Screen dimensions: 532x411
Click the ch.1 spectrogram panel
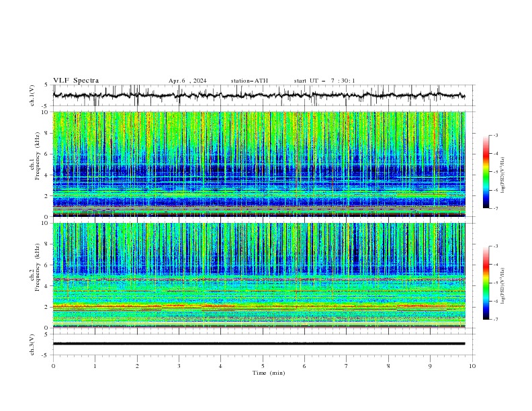(x=259, y=164)
